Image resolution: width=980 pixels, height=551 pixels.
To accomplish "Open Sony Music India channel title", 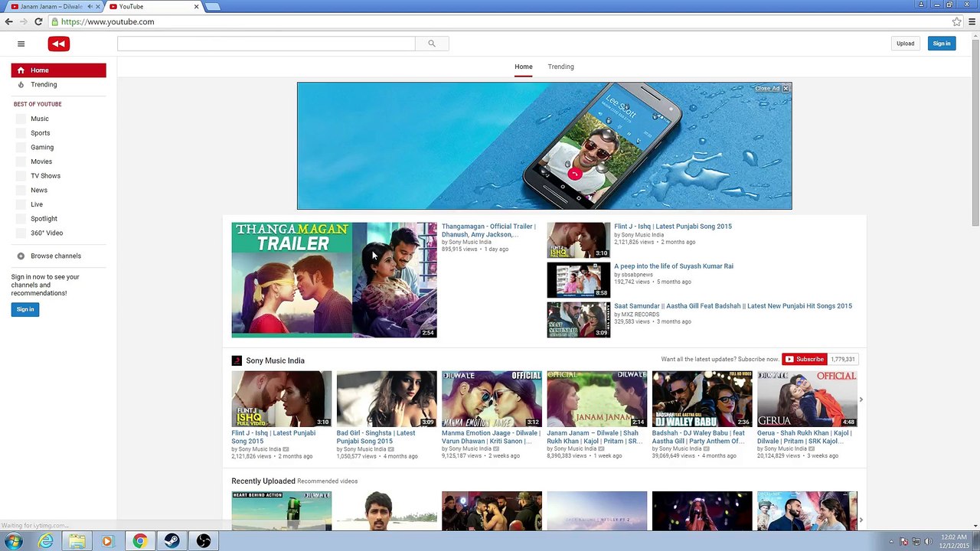I will coord(275,360).
